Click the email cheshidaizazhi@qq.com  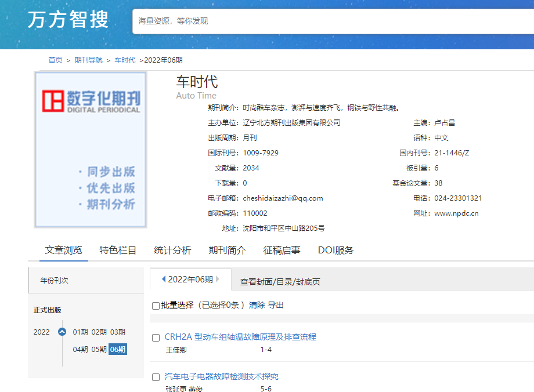point(283,198)
